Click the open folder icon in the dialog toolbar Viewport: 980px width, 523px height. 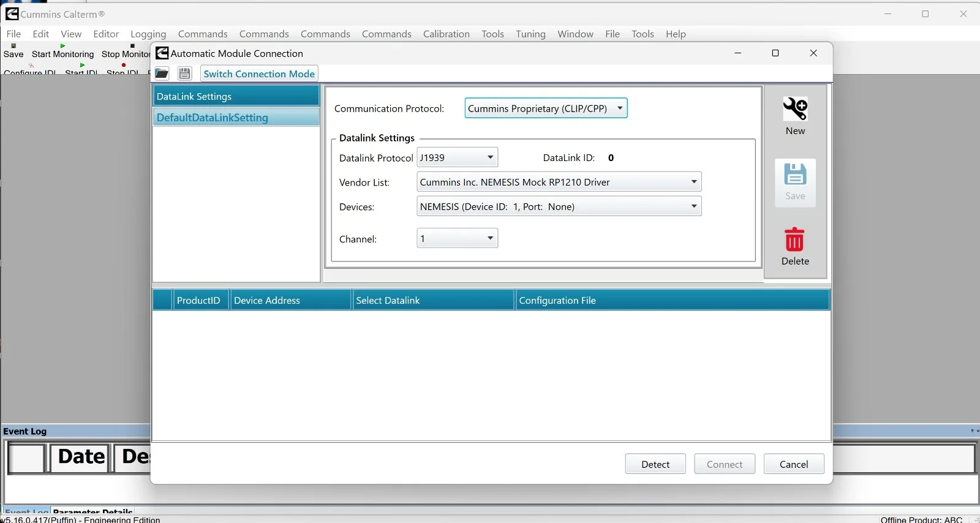click(162, 73)
